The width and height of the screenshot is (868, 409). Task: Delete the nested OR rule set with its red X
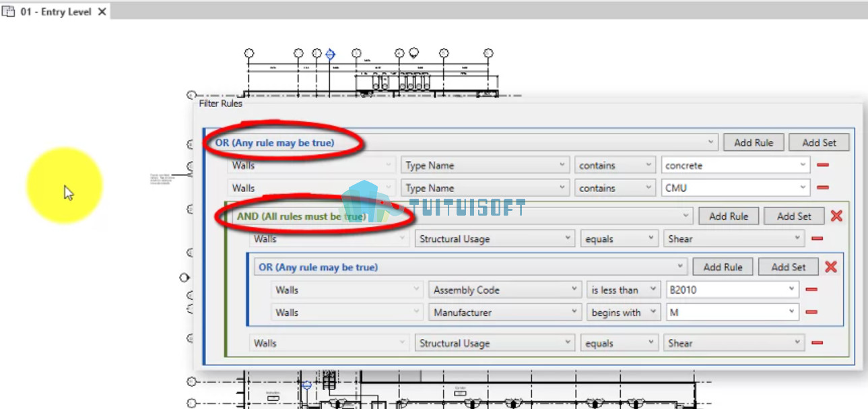(x=831, y=267)
